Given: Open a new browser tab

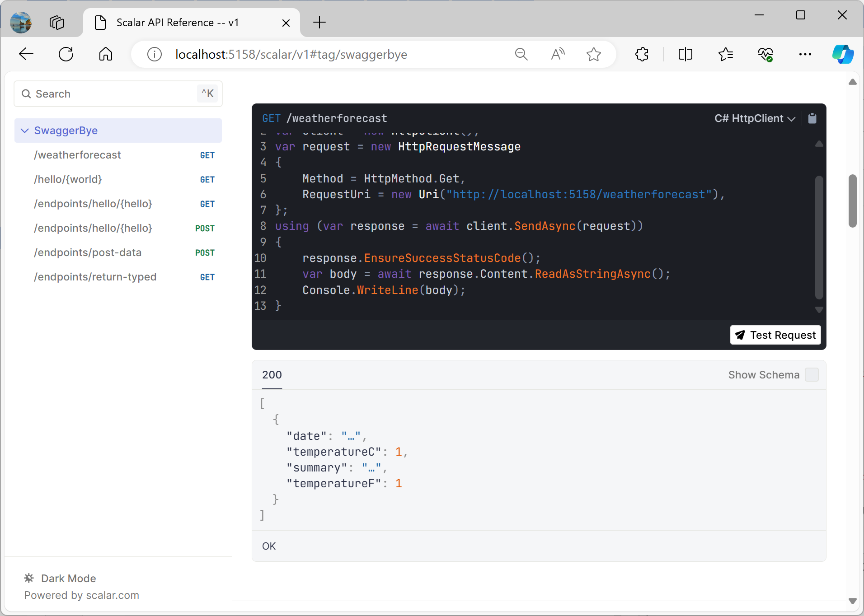Looking at the screenshot, I should click(x=319, y=22).
